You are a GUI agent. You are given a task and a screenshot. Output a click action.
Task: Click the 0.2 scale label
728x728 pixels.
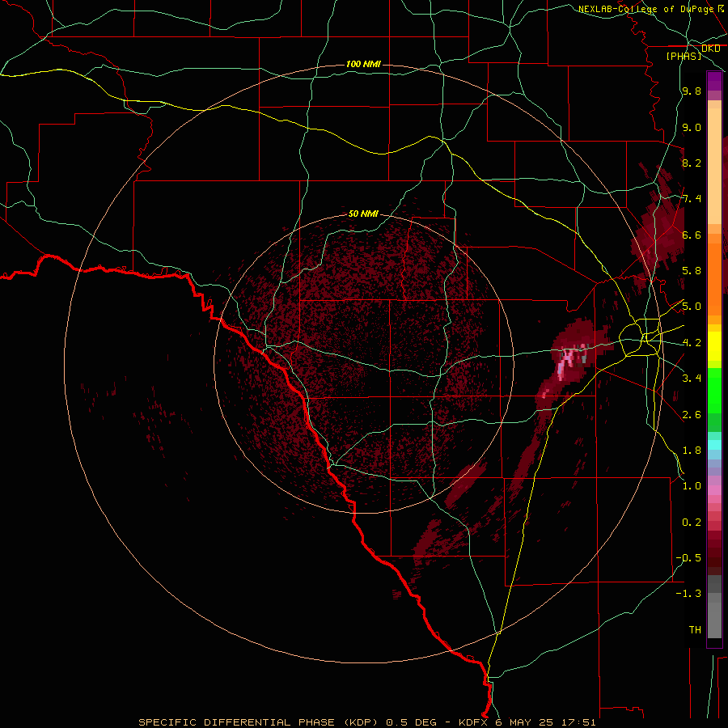pyautogui.click(x=692, y=522)
